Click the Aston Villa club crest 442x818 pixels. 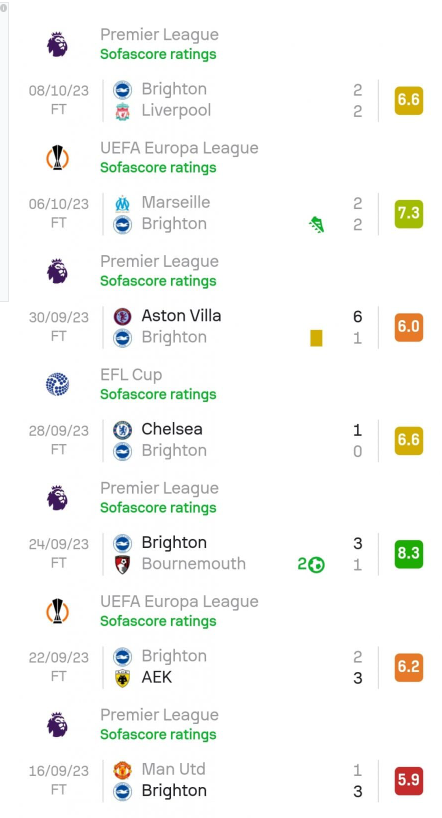(x=123, y=317)
